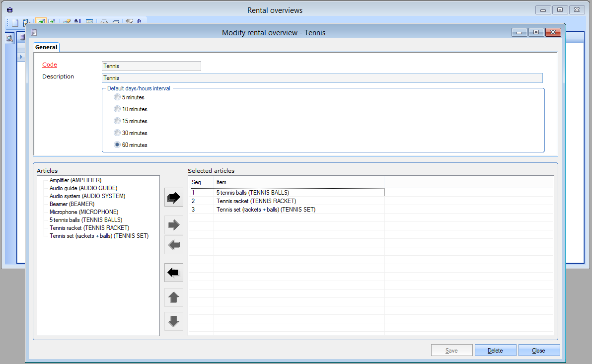The height and width of the screenshot is (364, 592).
Task: Select the 30 minutes interval option
Action: pos(117,133)
